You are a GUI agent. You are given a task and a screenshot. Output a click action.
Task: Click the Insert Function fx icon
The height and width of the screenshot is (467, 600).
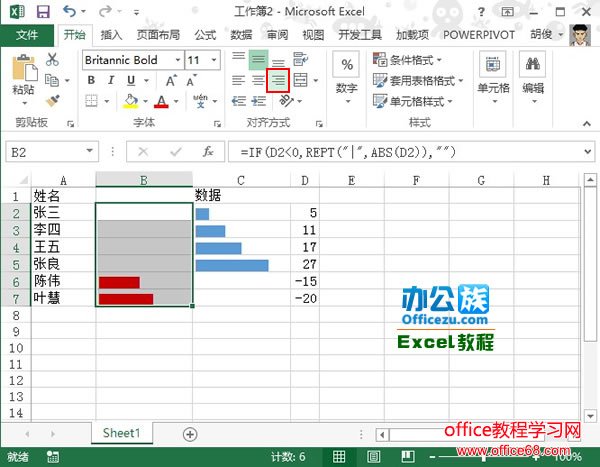point(208,152)
